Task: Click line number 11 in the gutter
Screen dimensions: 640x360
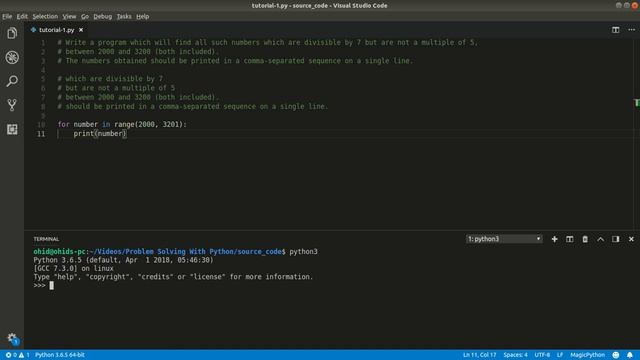Action: (x=41, y=134)
